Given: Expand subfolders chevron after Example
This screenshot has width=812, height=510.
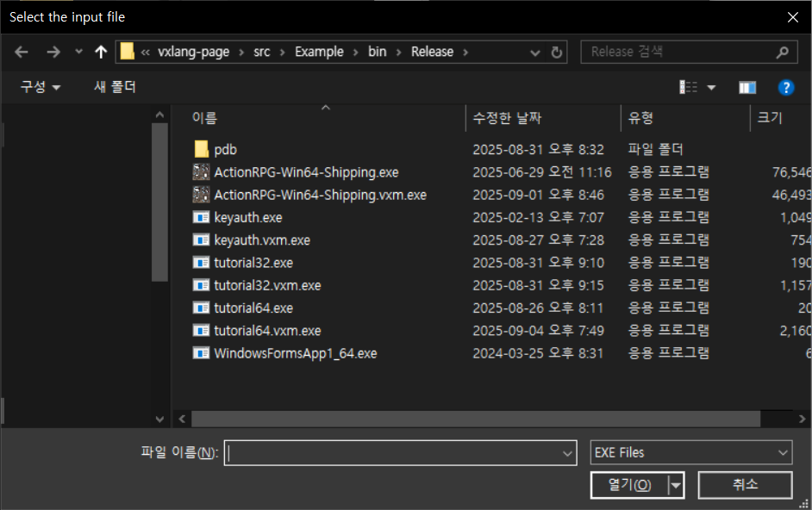Looking at the screenshot, I should pyautogui.click(x=356, y=53).
